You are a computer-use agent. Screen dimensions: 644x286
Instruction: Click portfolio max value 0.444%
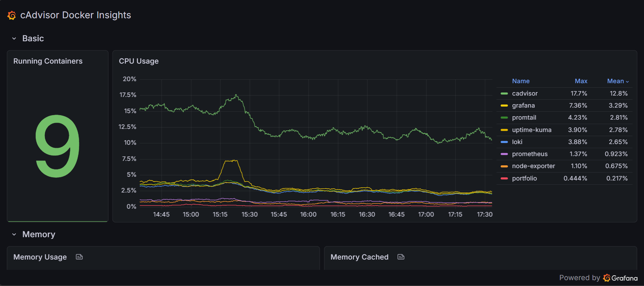tap(575, 178)
